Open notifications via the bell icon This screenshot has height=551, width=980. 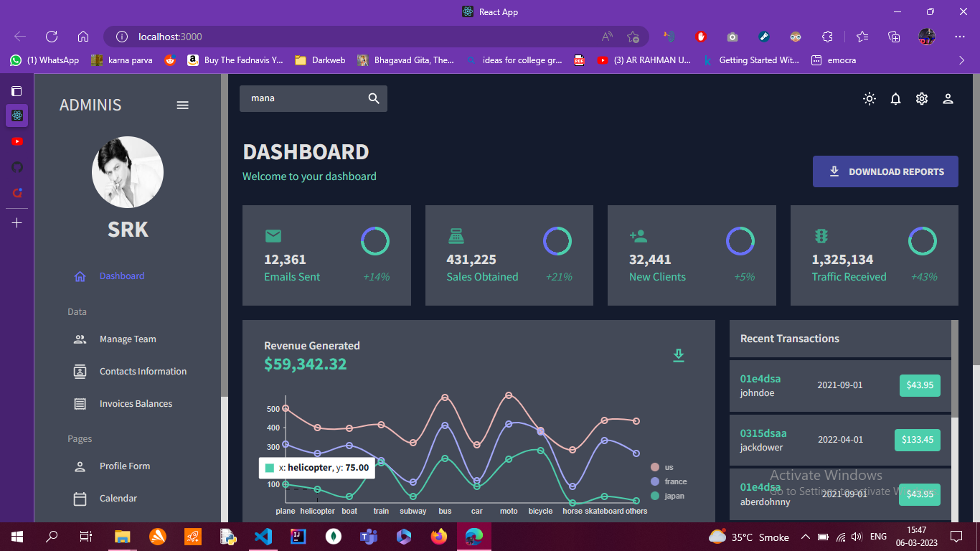pyautogui.click(x=895, y=99)
